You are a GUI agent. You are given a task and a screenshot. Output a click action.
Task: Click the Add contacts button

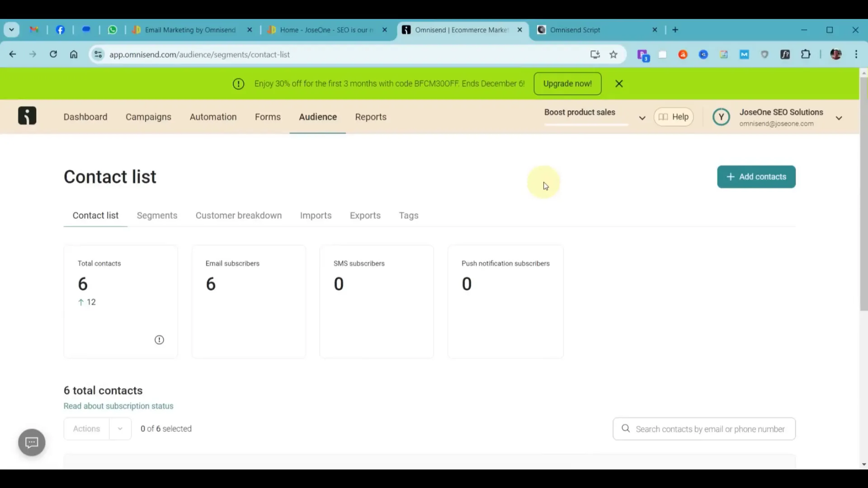point(756,177)
